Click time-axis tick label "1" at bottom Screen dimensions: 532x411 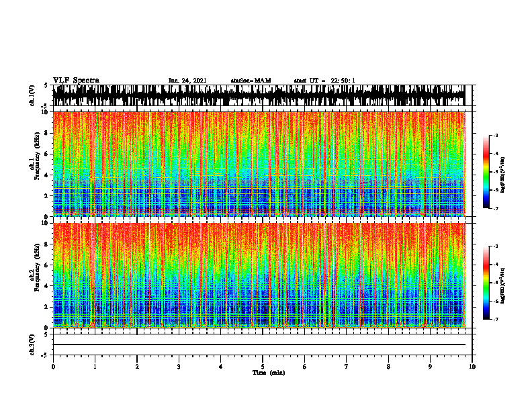click(95, 367)
